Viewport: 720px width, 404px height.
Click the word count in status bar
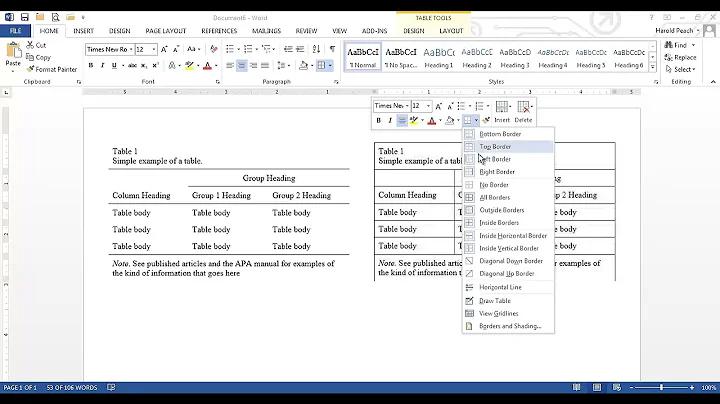click(x=72, y=388)
